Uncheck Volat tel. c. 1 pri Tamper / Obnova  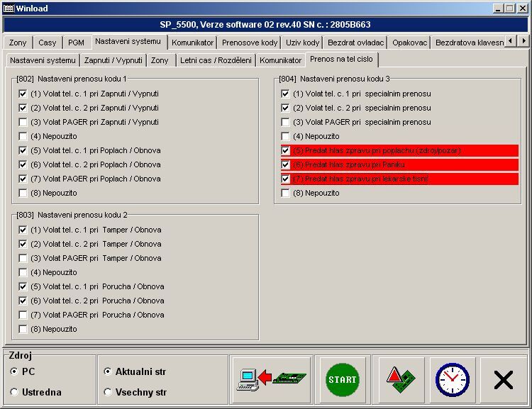click(x=23, y=230)
